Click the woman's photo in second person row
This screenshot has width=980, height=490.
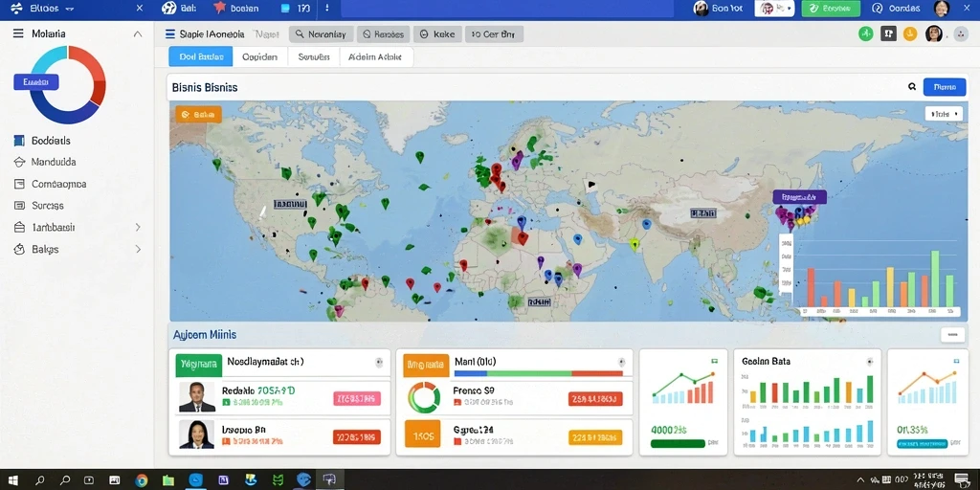(197, 434)
